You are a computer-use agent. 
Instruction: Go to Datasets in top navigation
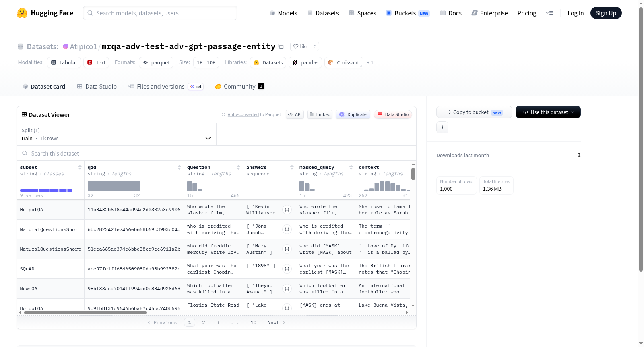[323, 13]
